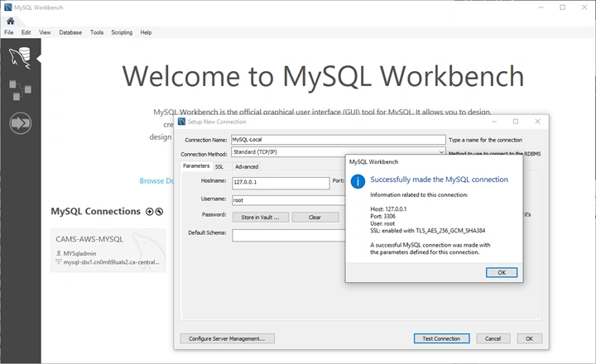The width and height of the screenshot is (596, 364).
Task: Click the Default Schema input field
Action: click(289, 235)
